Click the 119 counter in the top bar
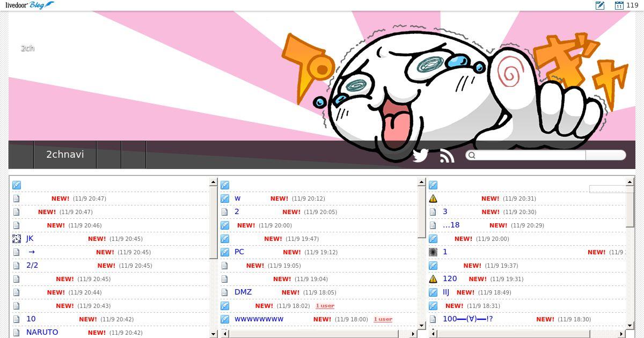Viewport: 644px width, 338px height. pos(632,5)
